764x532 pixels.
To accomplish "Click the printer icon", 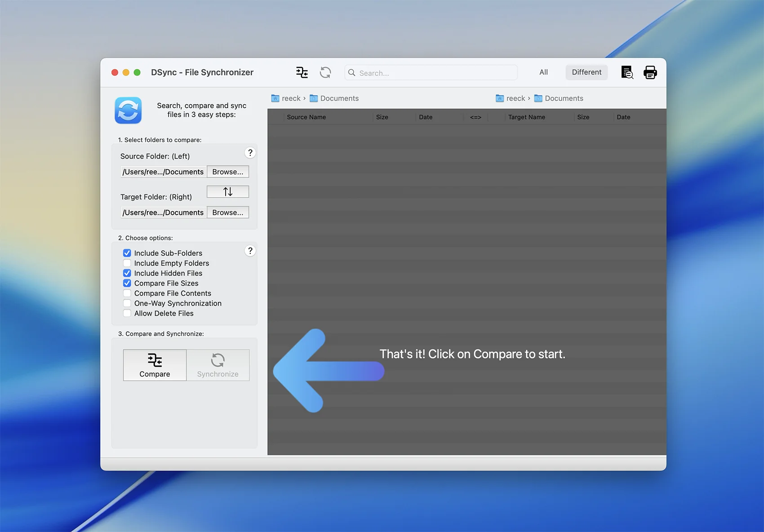I will pos(650,72).
